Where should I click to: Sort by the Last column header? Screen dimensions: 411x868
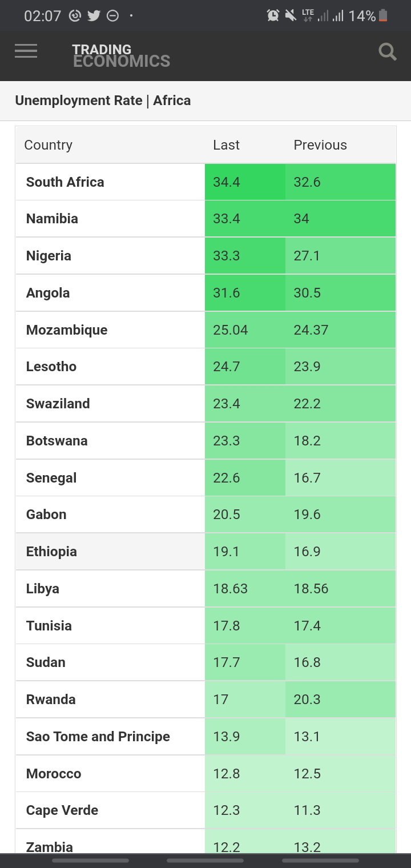pyautogui.click(x=226, y=145)
